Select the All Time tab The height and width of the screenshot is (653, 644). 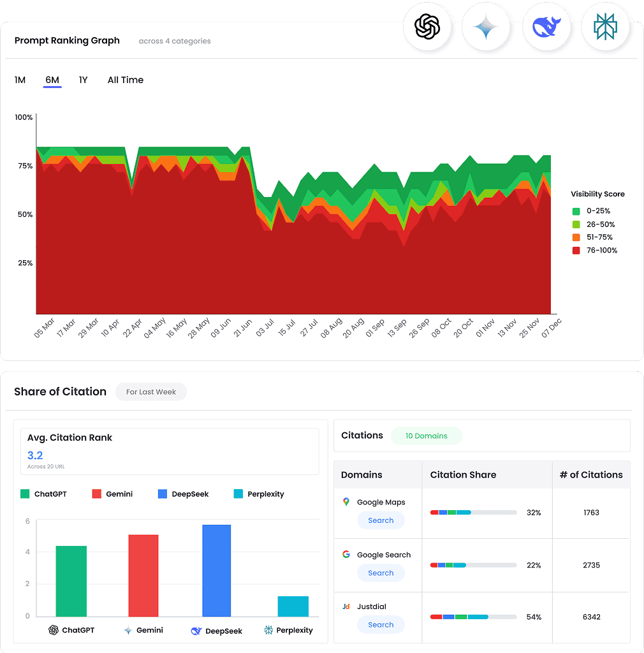125,80
